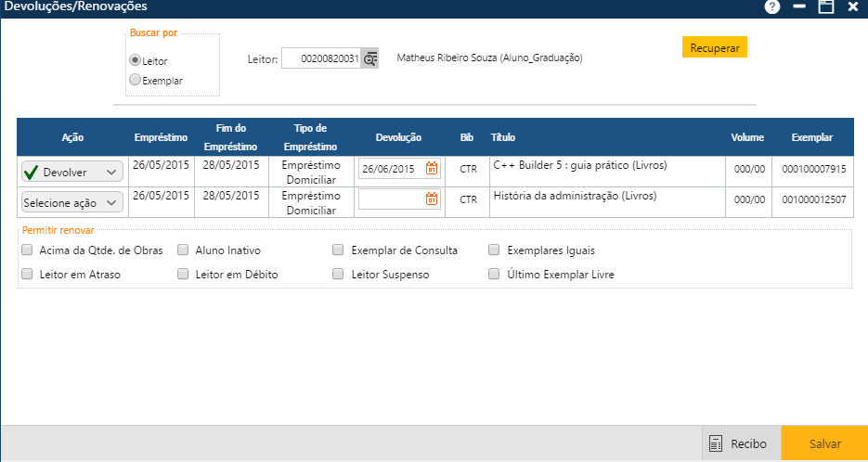The image size is (868, 462).
Task: Open calendar for second row Devolução date
Action: click(432, 199)
